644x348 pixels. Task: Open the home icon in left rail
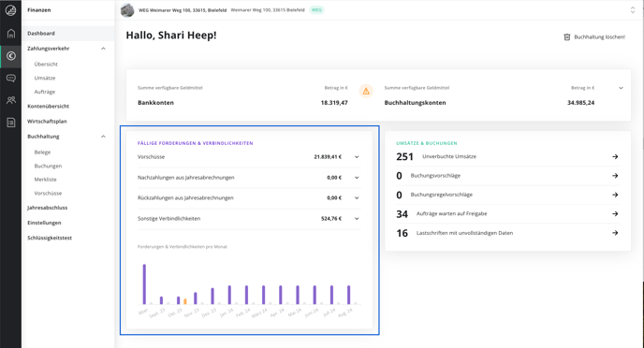[x=11, y=34]
